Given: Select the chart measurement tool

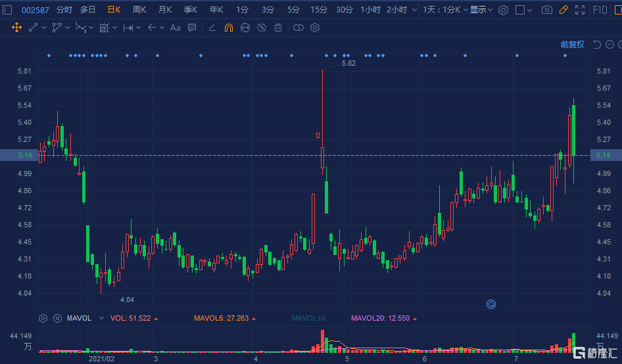Looking at the screenshot, I should [105, 28].
